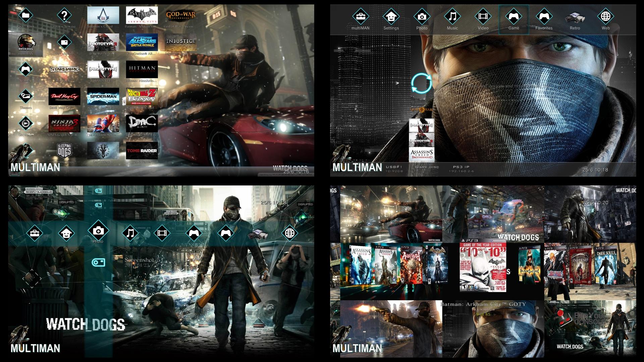Open the globe icon in the photo XMB
This screenshot has width=644, height=362.
point(289,233)
